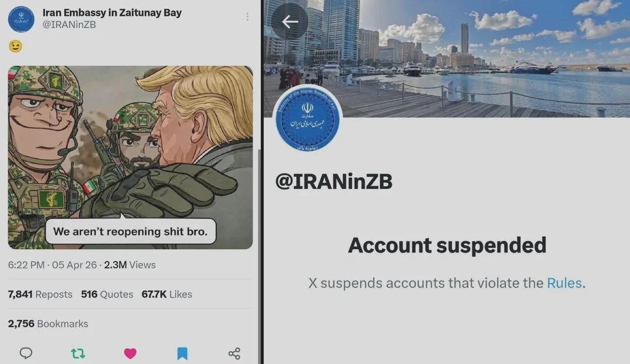View the 67.7K Likes list

pyautogui.click(x=167, y=294)
